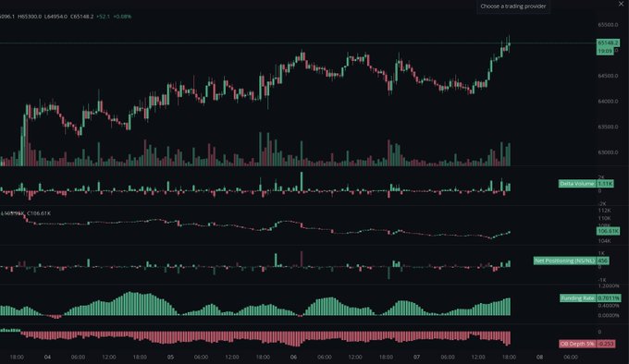Click the 07 date label on time axis
The height and width of the screenshot is (364, 629).
417,357
